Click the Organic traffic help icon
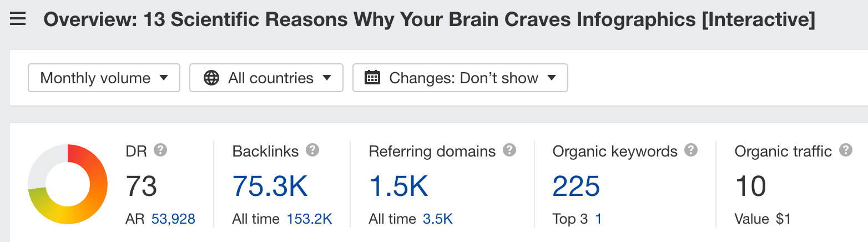The image size is (868, 242). click(x=846, y=150)
